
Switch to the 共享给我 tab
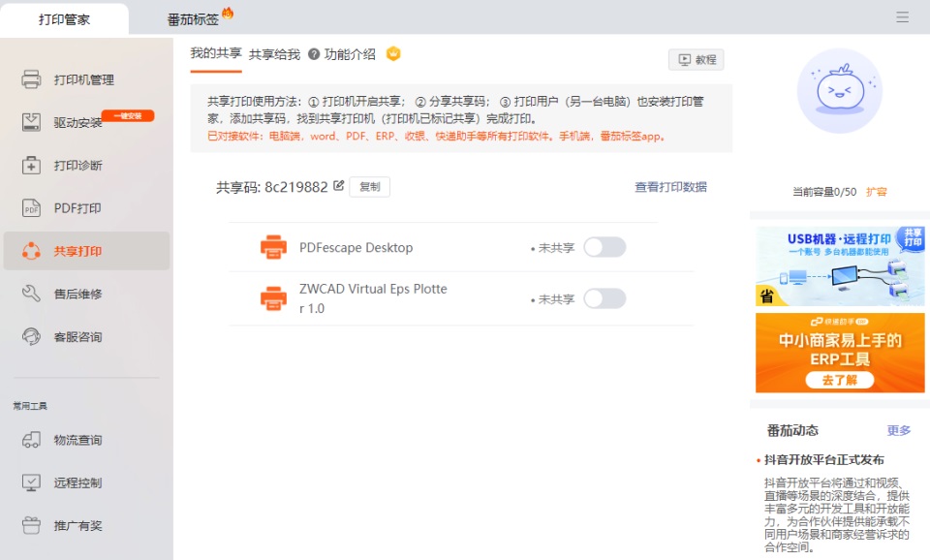pos(274,54)
